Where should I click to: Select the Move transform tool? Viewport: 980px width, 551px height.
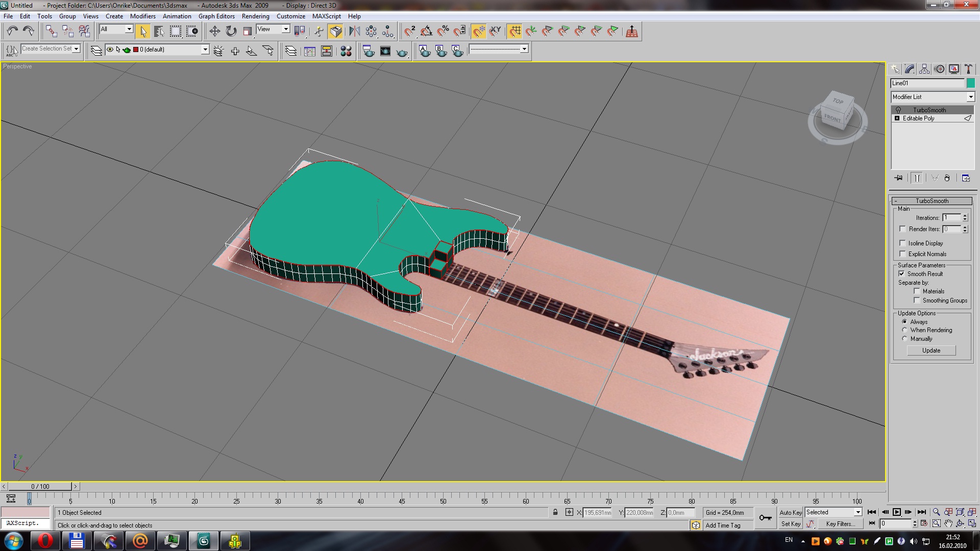tap(214, 32)
